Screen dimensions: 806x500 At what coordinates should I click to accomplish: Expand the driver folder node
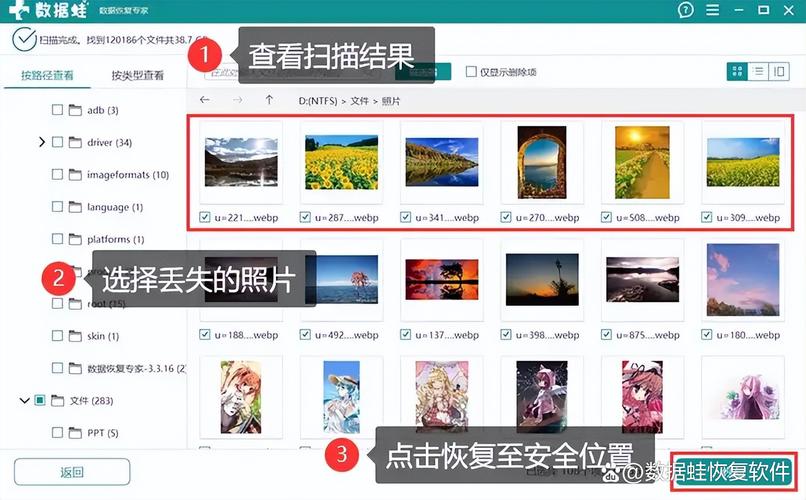pos(42,143)
